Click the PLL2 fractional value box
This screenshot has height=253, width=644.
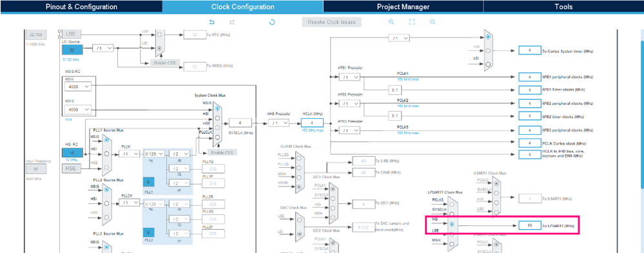(x=148, y=233)
